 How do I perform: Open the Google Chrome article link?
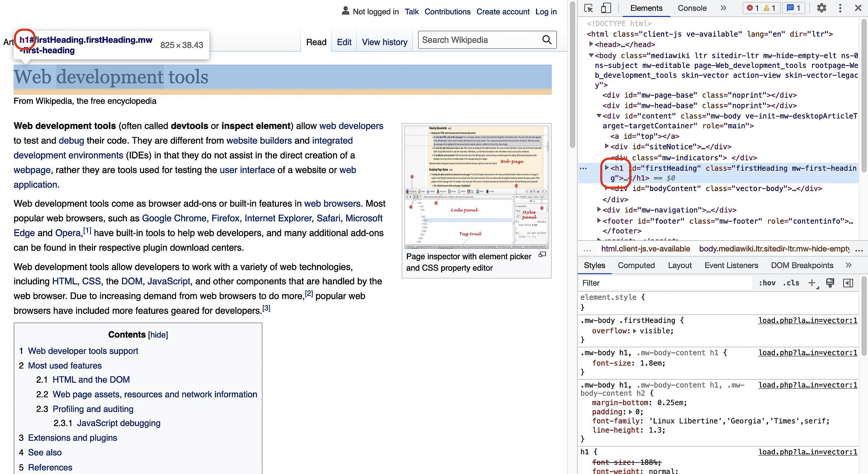(174, 218)
